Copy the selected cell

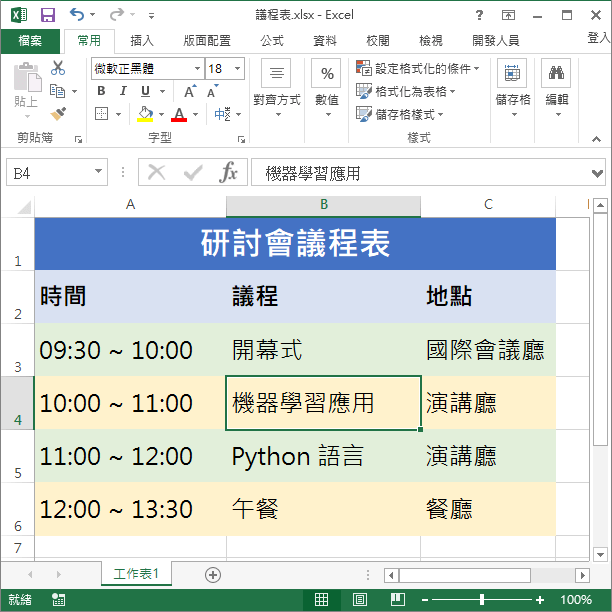[57, 91]
